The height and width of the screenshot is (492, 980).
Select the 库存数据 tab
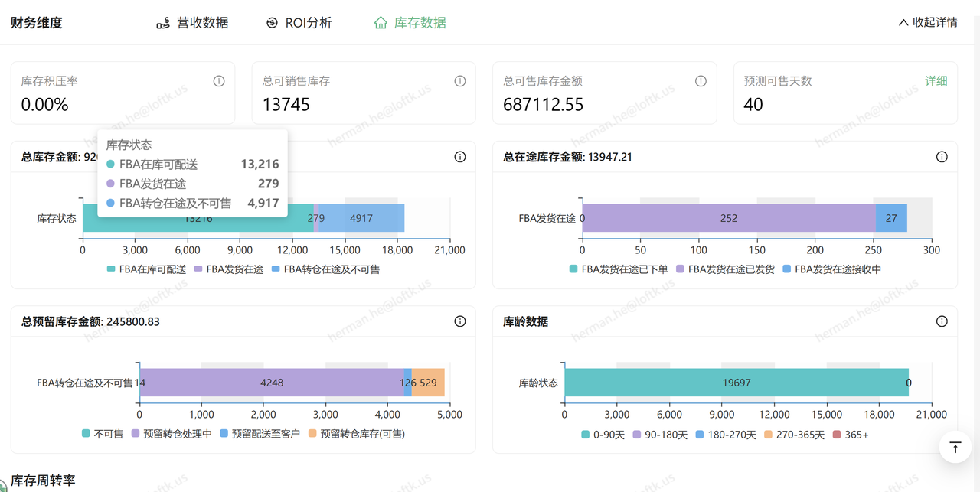click(410, 23)
